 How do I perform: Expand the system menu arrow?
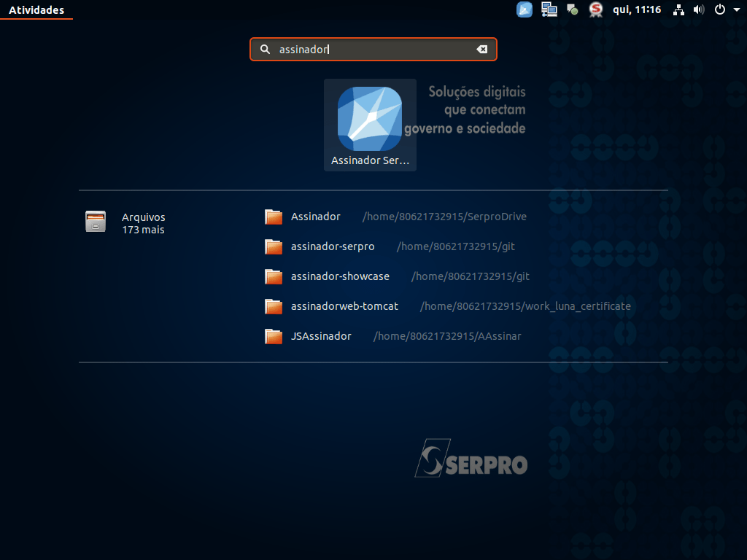coord(737,9)
